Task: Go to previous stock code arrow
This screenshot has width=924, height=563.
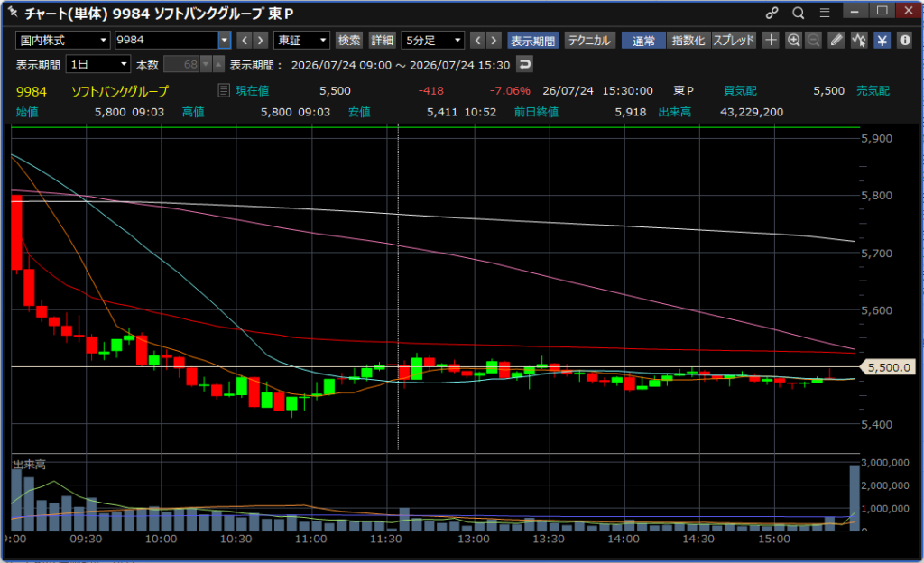Action: [x=245, y=40]
